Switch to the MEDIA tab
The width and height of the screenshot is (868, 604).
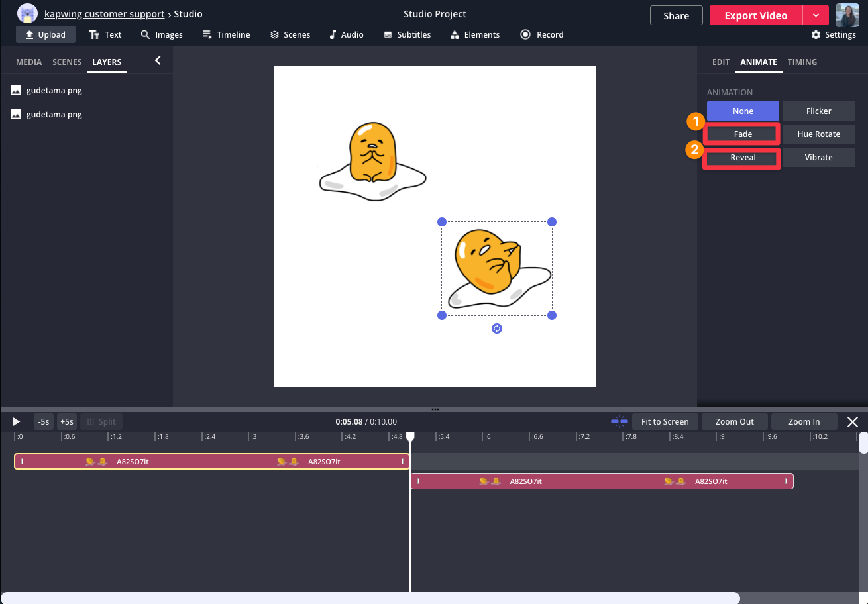coord(28,62)
